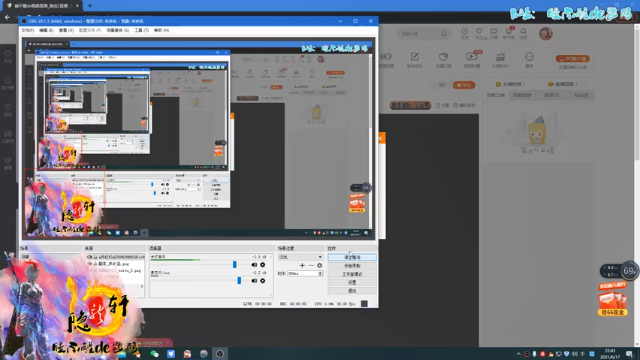Add a transition with the plus icon
640x360 pixels.
(x=302, y=265)
